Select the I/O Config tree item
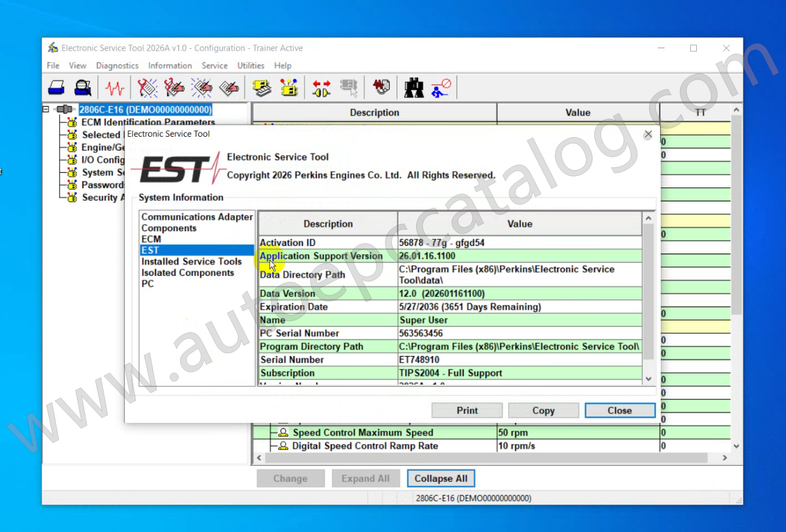The height and width of the screenshot is (532, 786). (103, 160)
